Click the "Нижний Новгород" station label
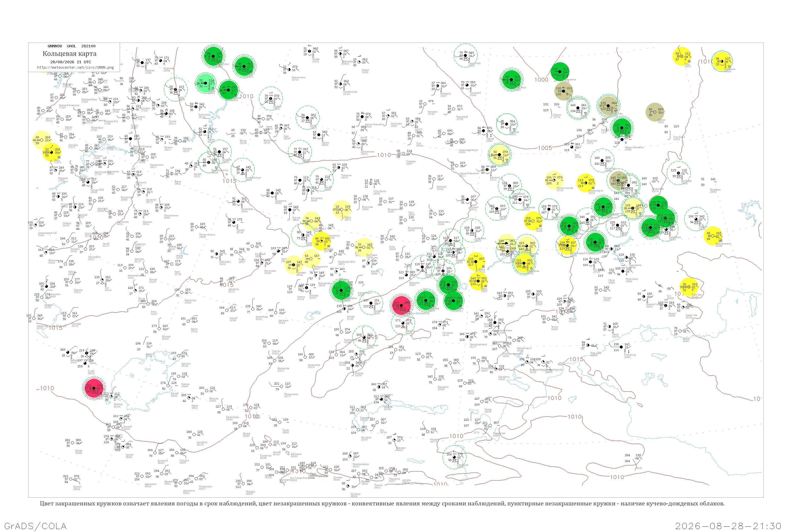 [x=69, y=106]
